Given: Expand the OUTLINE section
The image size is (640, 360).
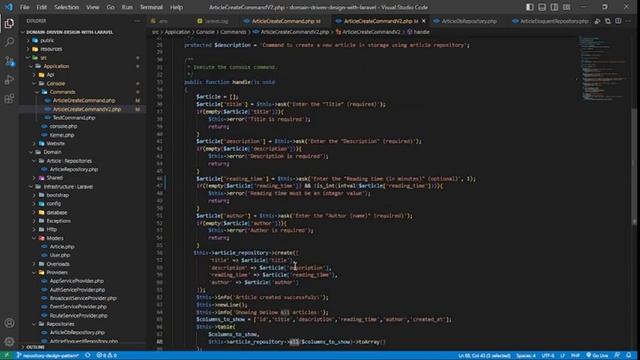Looking at the screenshot, I should [x=36, y=347].
